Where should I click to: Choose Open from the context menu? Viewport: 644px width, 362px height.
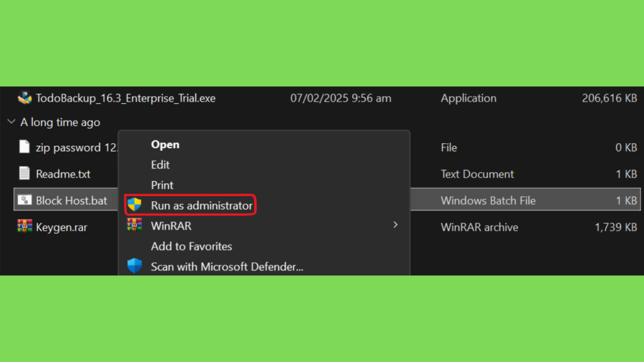[x=165, y=145]
